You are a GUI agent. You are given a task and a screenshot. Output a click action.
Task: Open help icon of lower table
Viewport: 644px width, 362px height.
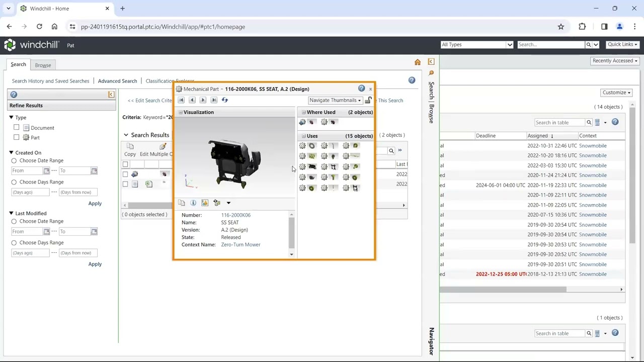[615, 333]
